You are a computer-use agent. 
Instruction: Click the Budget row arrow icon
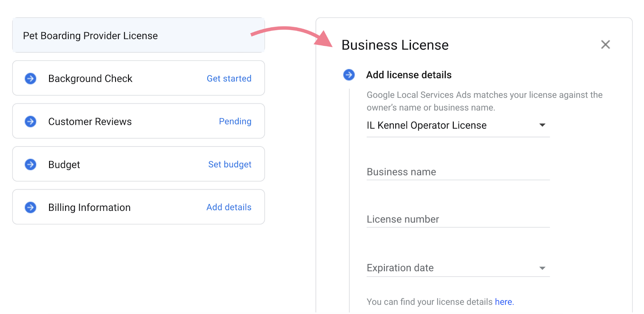tap(31, 164)
